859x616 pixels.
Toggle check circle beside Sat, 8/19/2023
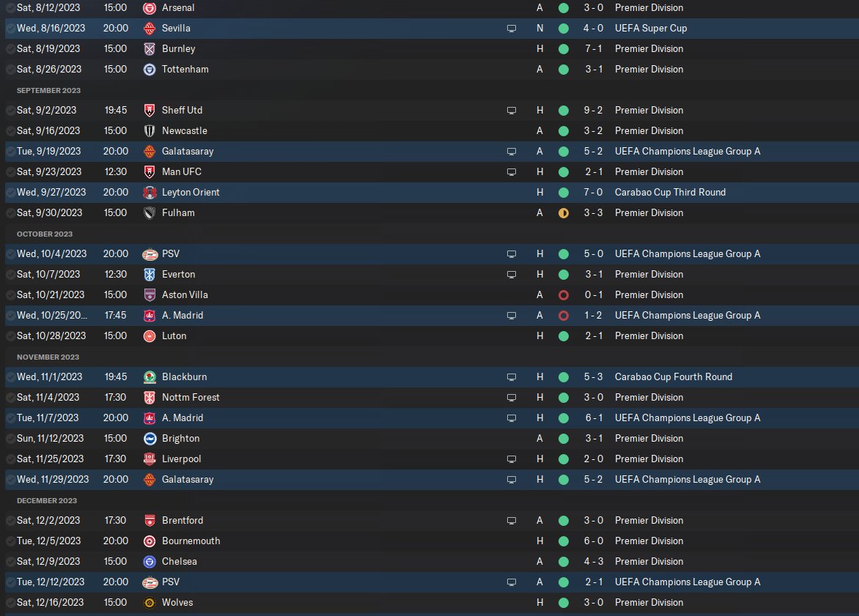(x=10, y=48)
